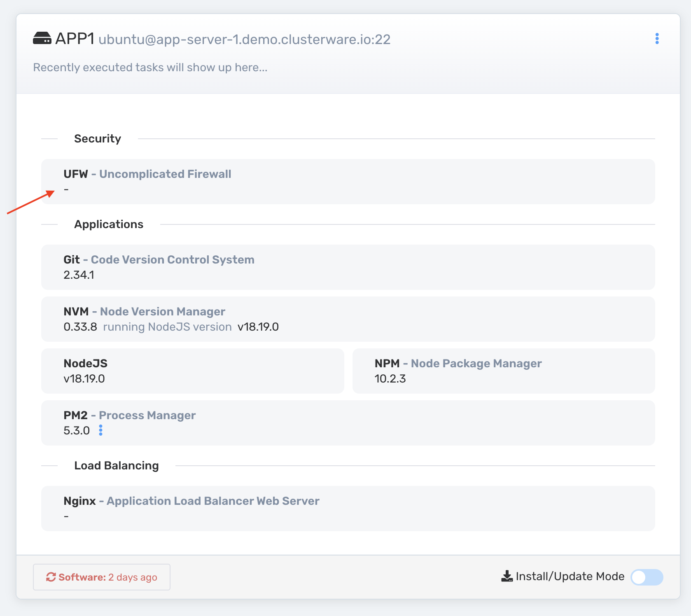The width and height of the screenshot is (691, 616).
Task: Click the Nginx Application Load Balancer title
Action: pyautogui.click(x=191, y=501)
